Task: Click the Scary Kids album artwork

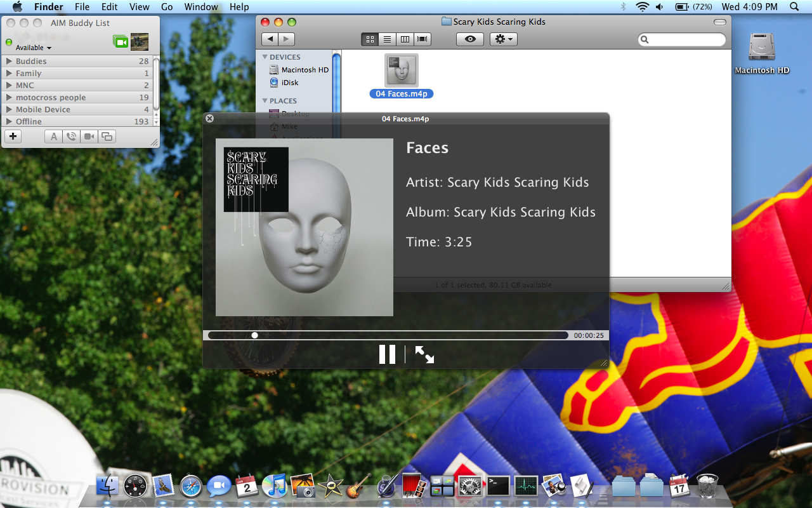Action: point(304,227)
